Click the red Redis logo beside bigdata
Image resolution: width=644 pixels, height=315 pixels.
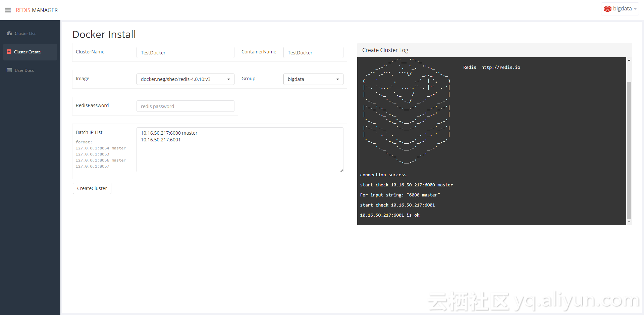(x=607, y=9)
